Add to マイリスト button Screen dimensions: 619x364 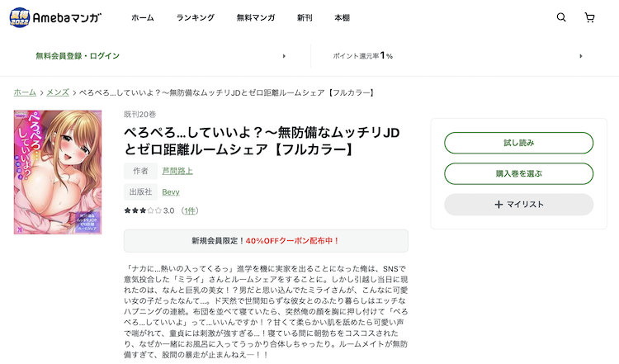(x=518, y=205)
